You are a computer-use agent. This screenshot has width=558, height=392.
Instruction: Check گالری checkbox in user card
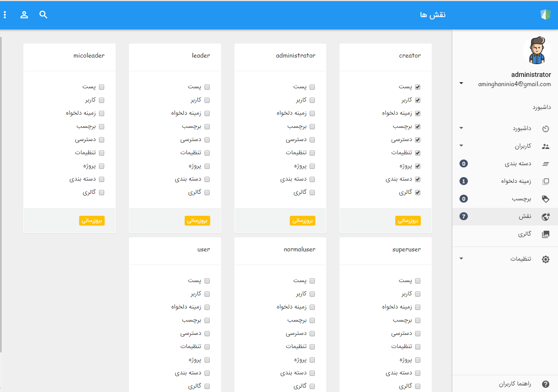click(207, 386)
